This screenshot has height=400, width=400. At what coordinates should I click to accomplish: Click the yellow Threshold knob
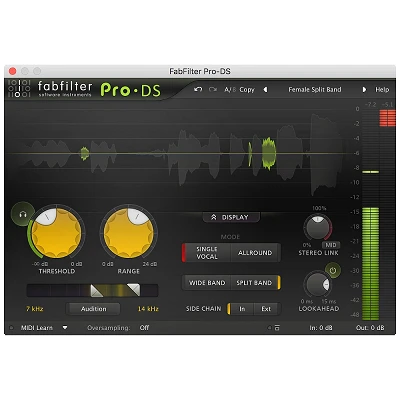(x=56, y=233)
